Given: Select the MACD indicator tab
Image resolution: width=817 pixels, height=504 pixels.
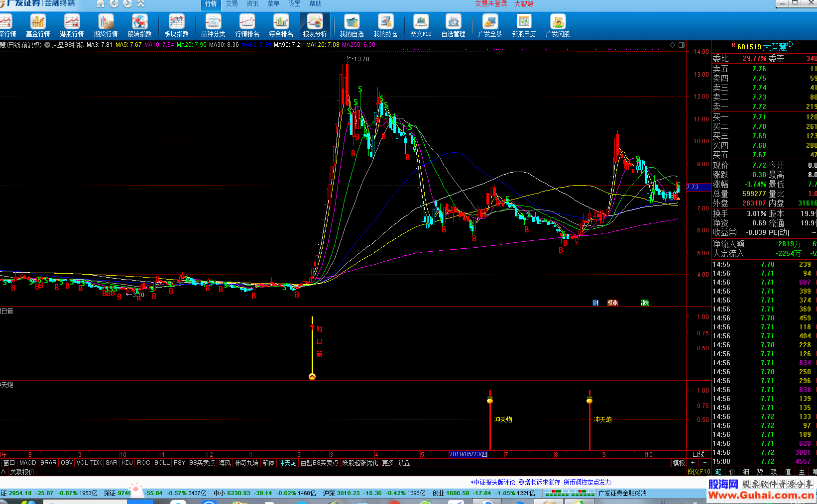Looking at the screenshot, I should coord(28,463).
